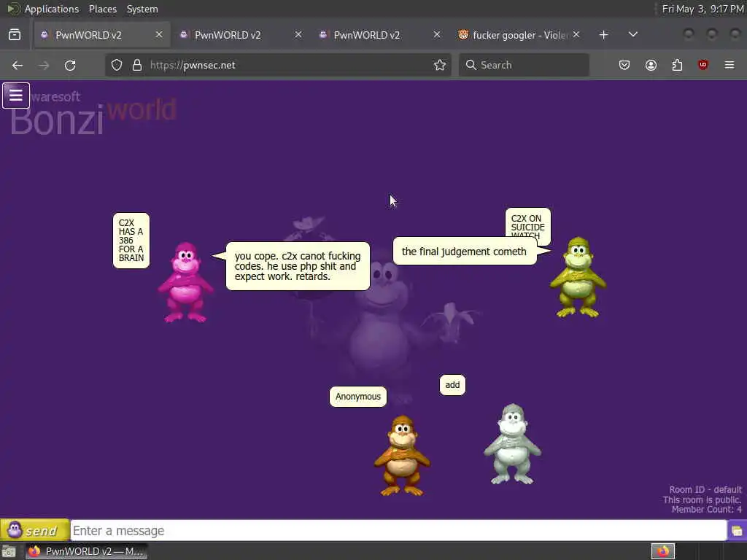This screenshot has height=560, width=747.
Task: Open the uBlock Origin extension icon
Action: (x=703, y=65)
